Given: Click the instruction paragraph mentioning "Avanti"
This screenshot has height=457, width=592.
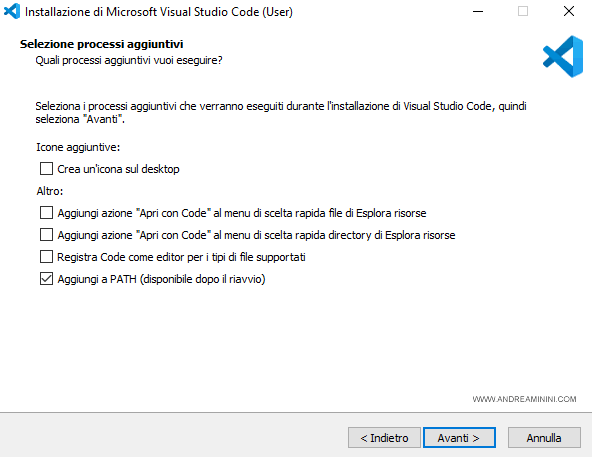Looking at the screenshot, I should pos(281,113).
